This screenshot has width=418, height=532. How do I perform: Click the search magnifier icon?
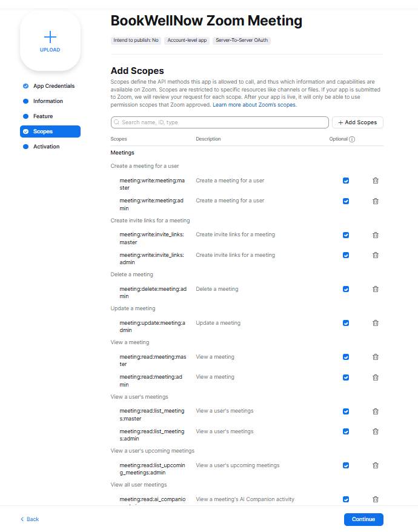pos(116,122)
